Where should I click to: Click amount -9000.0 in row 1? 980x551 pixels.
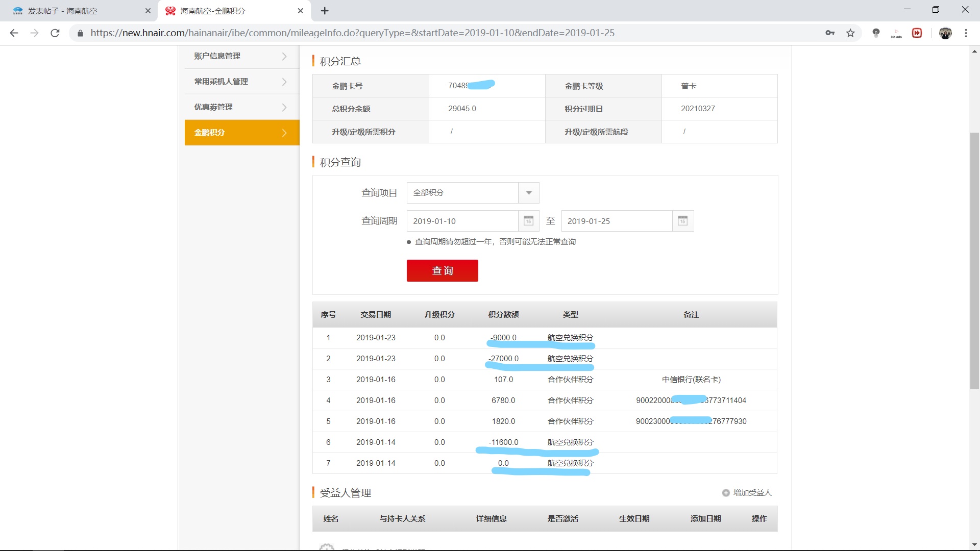pos(503,338)
